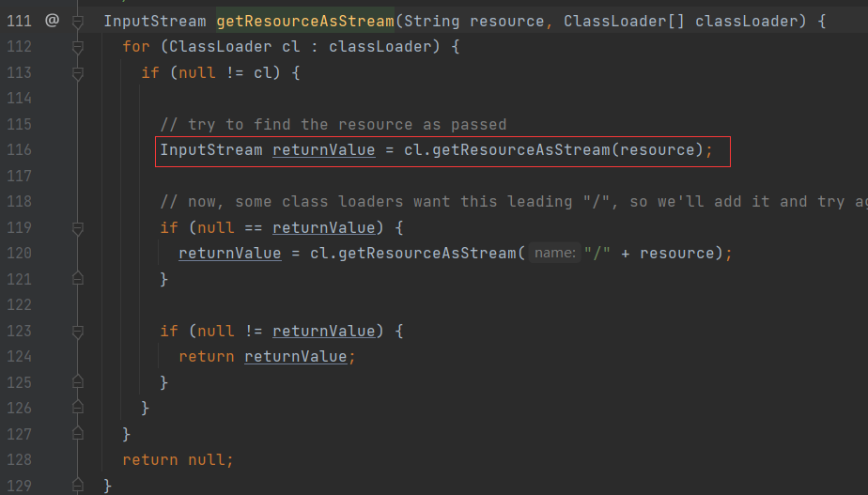Image resolution: width=868 pixels, height=495 pixels.
Task: Collapse the for loop fold on line 112
Action: point(77,47)
